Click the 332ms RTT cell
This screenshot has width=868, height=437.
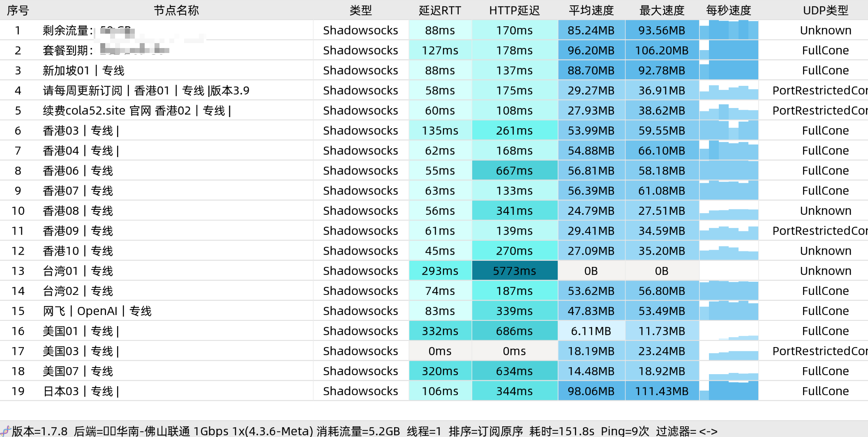click(x=440, y=331)
